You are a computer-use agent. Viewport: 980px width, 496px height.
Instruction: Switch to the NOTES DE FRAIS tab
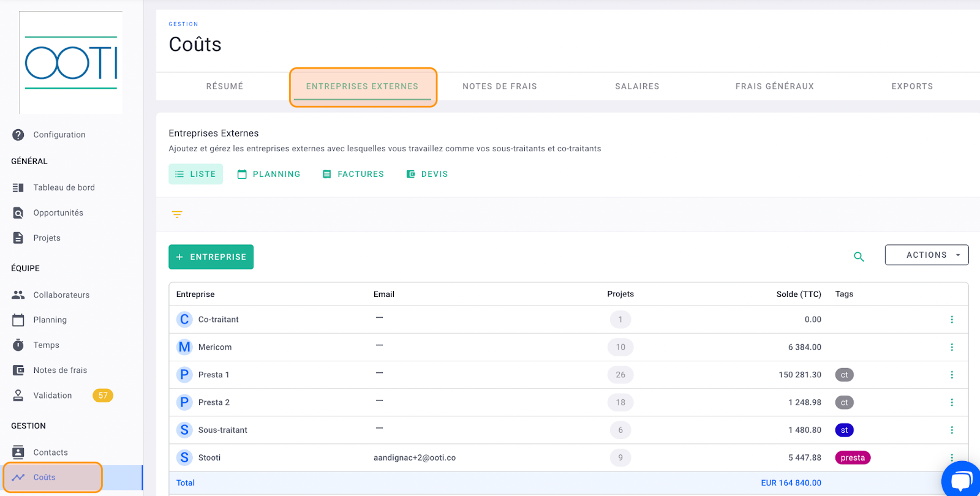500,86
